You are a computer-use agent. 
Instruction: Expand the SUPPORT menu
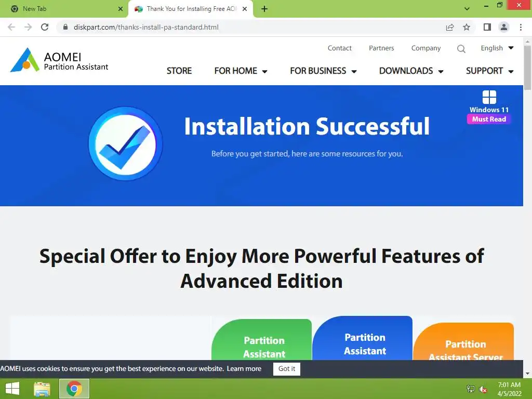coord(489,71)
